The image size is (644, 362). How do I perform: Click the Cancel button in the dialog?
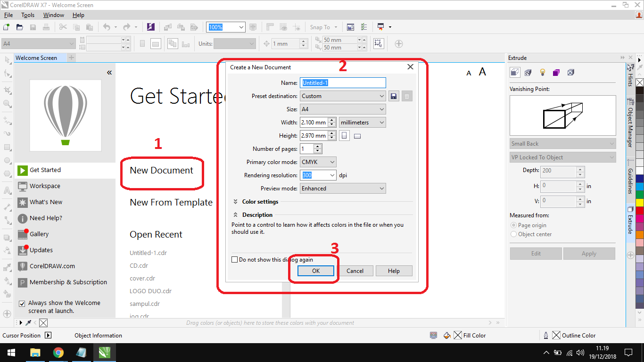355,271
